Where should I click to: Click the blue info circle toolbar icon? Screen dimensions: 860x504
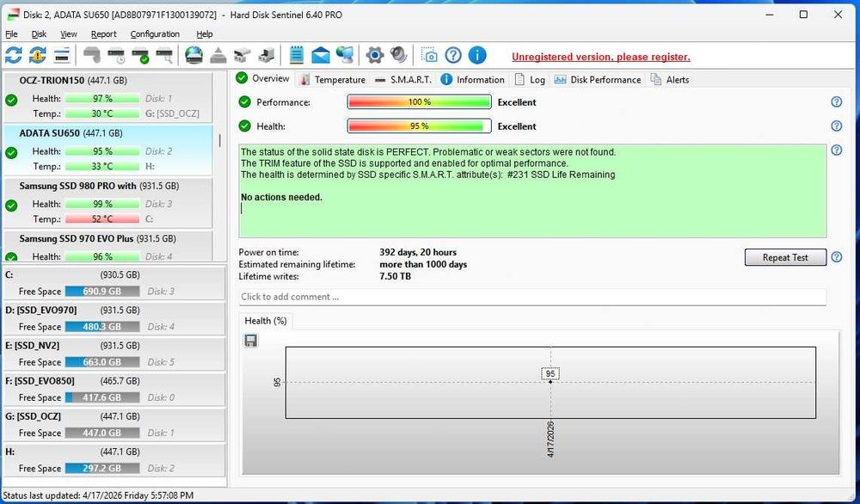477,55
